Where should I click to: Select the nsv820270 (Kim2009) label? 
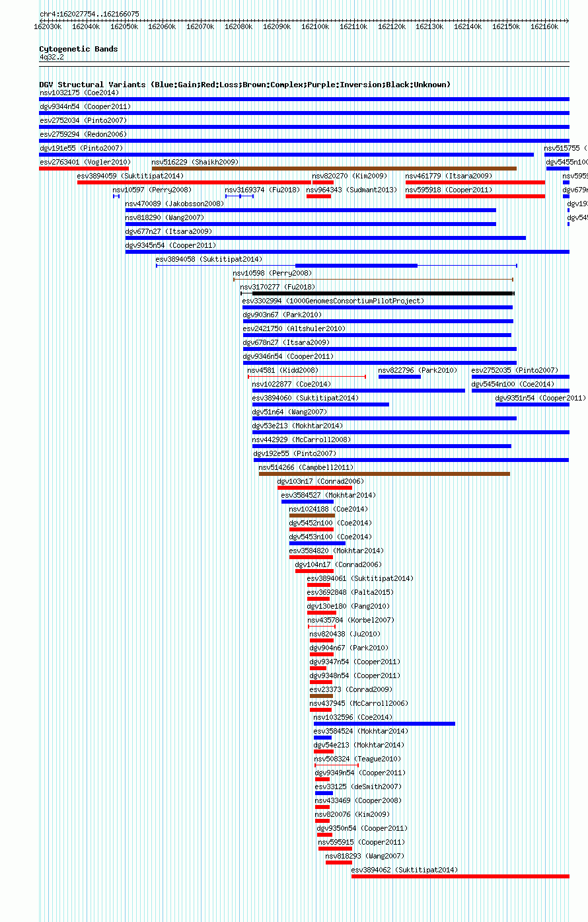coord(349,176)
